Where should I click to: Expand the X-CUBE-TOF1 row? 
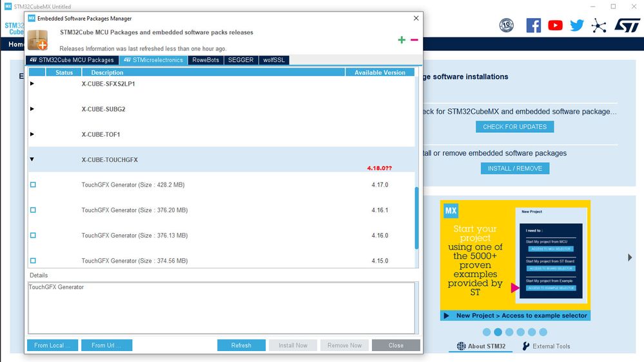point(32,134)
